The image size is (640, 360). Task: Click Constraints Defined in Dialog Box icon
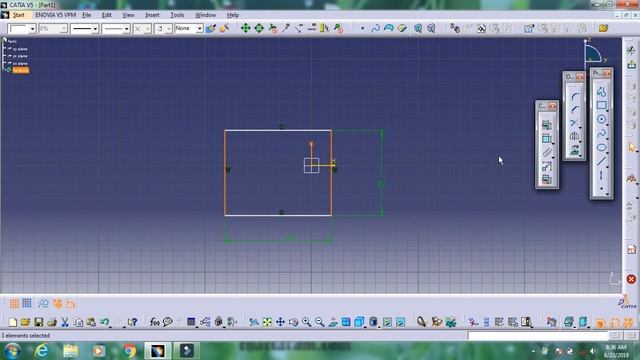click(x=547, y=125)
